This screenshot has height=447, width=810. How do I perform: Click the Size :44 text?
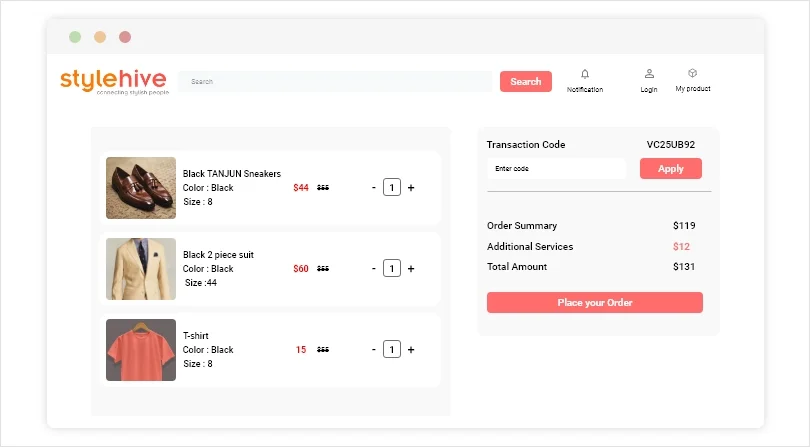click(201, 283)
